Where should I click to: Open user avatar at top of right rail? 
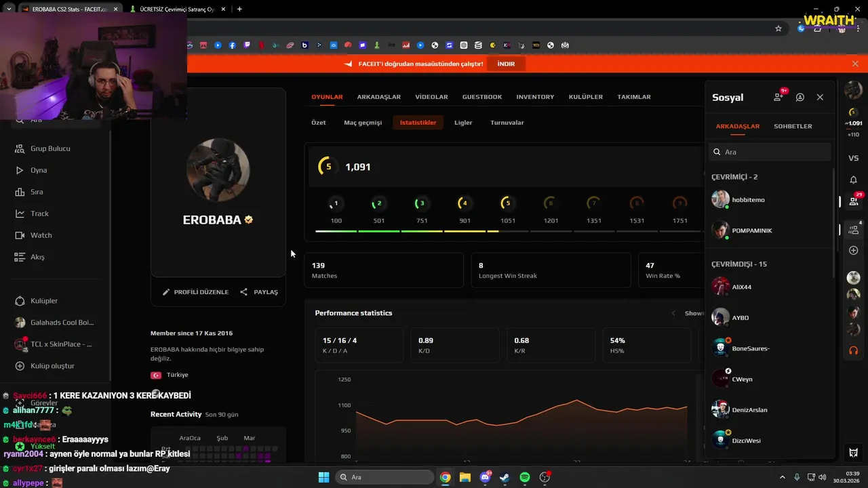854,89
